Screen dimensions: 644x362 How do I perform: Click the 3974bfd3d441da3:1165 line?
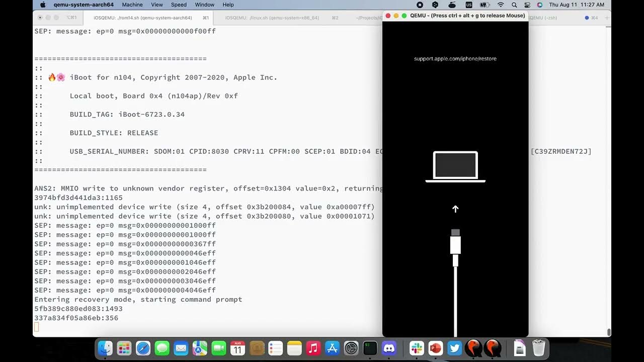point(78,198)
